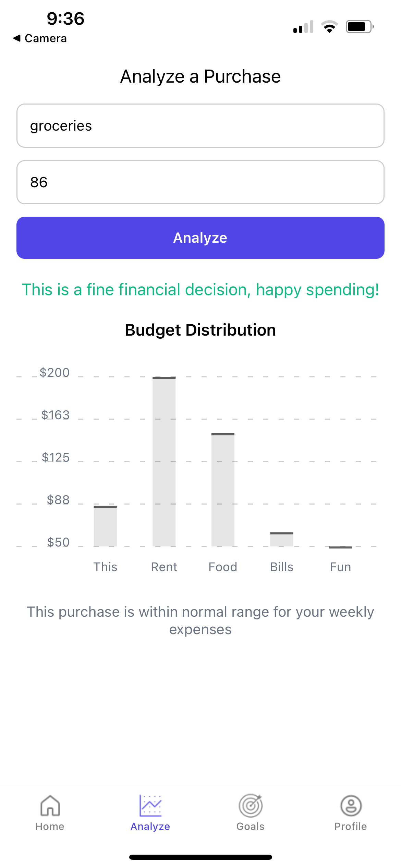Viewport: 401px width, 868px height.
Task: Tap the Budget Distribution heading
Action: point(200,330)
